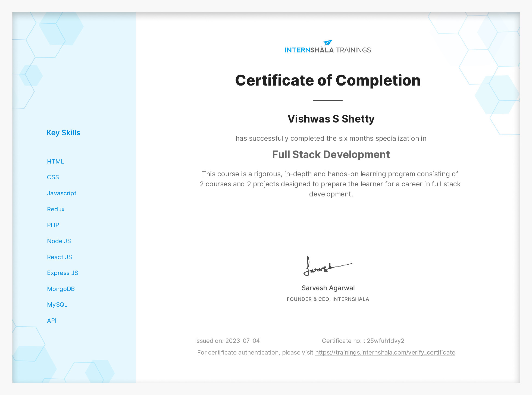
Task: Select the CSS skill entry
Action: coord(53,177)
